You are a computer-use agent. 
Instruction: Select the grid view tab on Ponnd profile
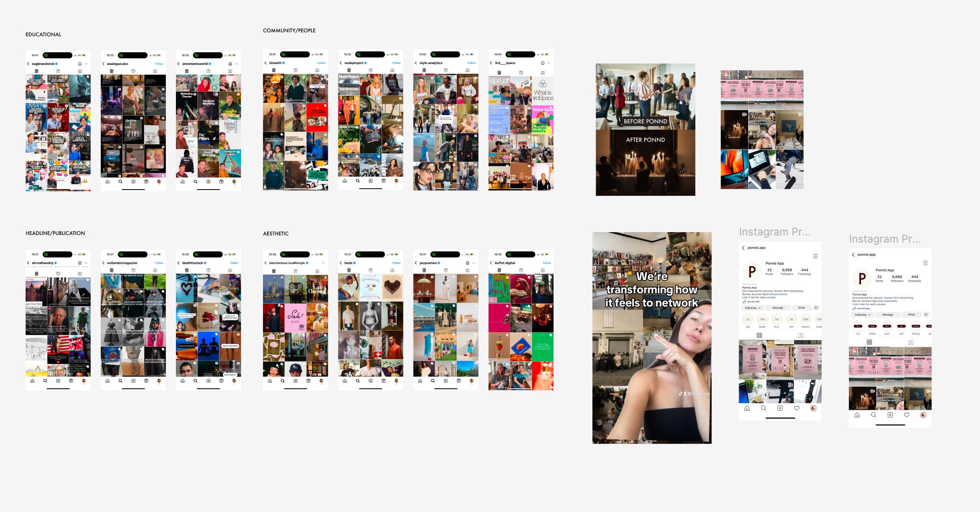click(x=760, y=335)
